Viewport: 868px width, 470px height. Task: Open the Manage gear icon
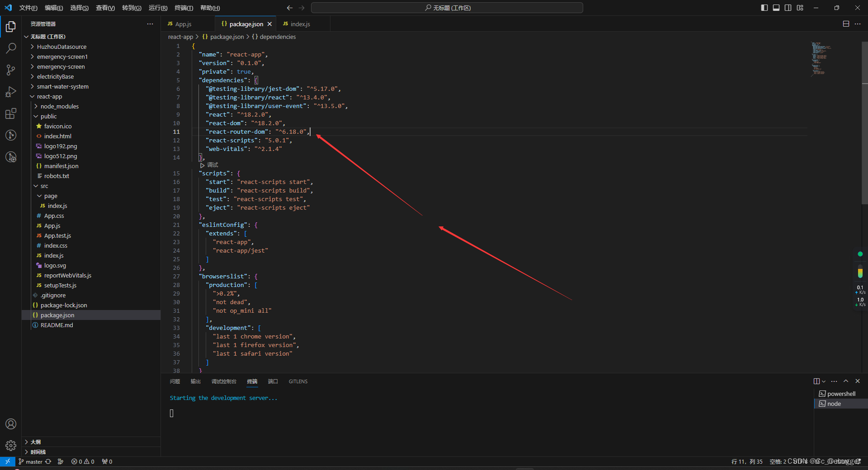click(x=11, y=446)
